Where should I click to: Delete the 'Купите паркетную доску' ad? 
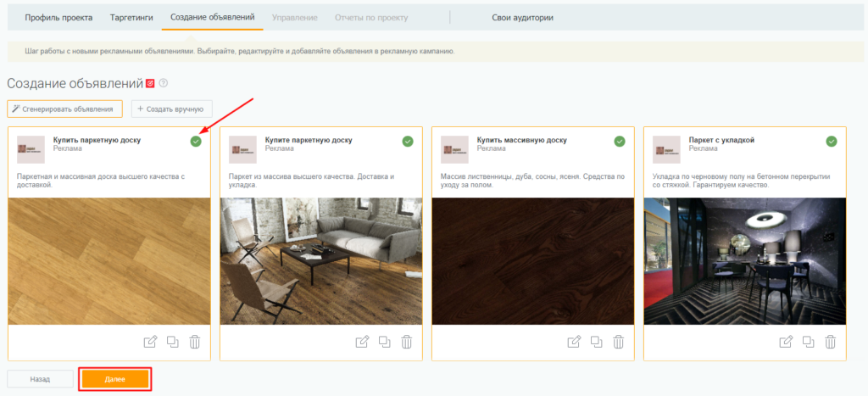click(407, 342)
